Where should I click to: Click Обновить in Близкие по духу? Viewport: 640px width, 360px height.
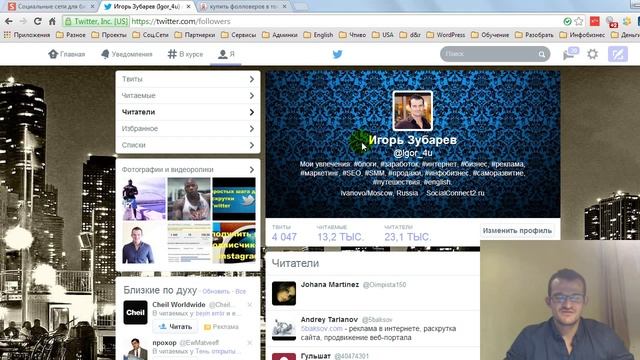216,291
